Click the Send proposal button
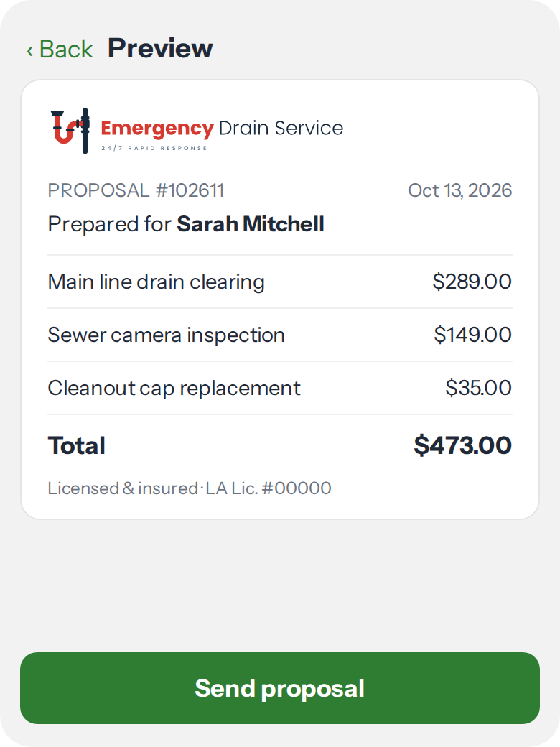 click(x=280, y=688)
